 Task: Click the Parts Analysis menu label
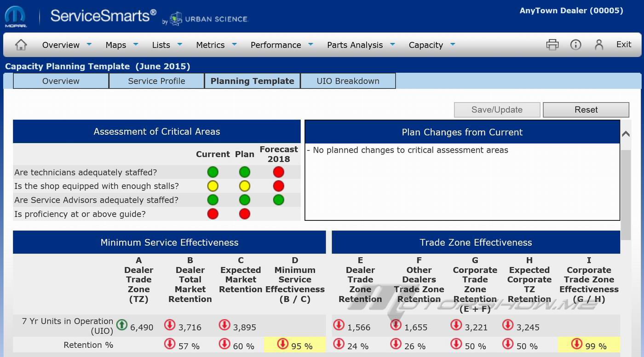[355, 45]
